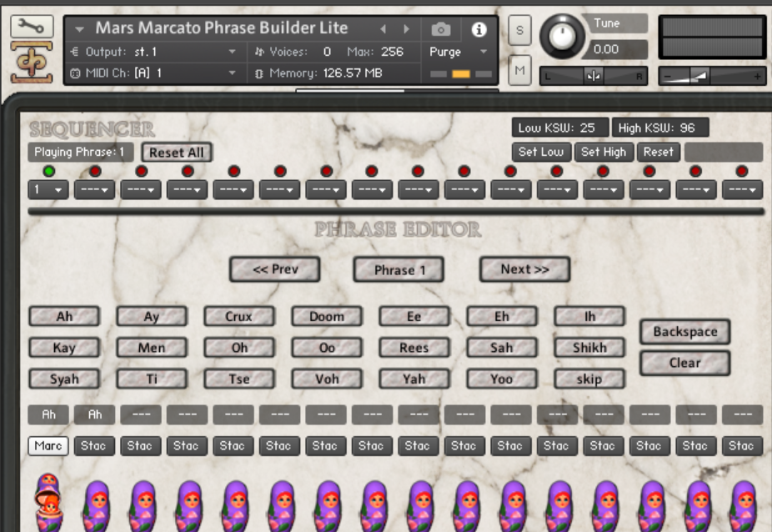This screenshot has height=532, width=772.
Task: Click the second nesting doll icon
Action: [x=97, y=506]
